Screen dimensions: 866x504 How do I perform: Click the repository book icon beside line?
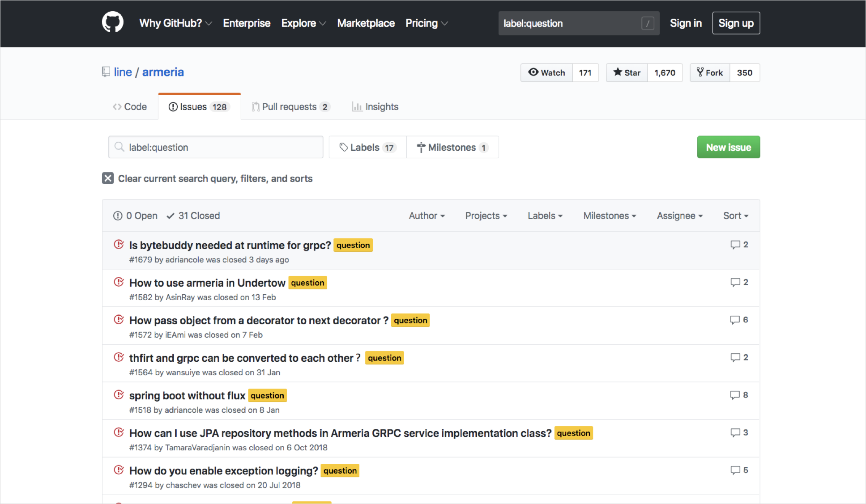(106, 72)
